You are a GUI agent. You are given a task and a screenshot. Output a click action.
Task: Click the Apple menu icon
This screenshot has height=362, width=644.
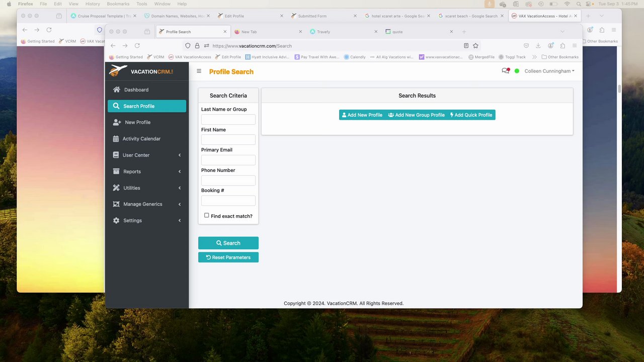coord(9,4)
